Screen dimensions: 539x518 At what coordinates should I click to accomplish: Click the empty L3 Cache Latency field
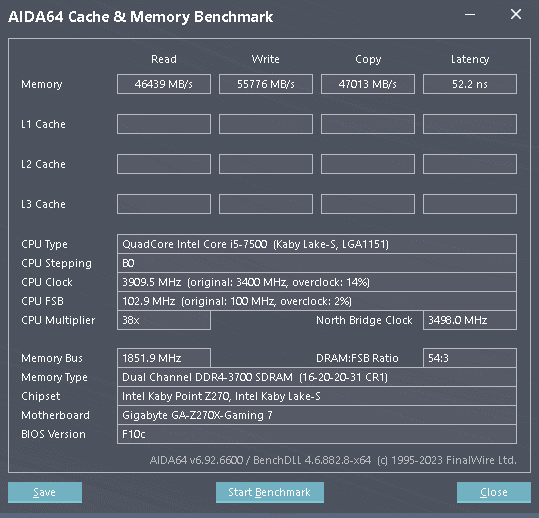(470, 204)
